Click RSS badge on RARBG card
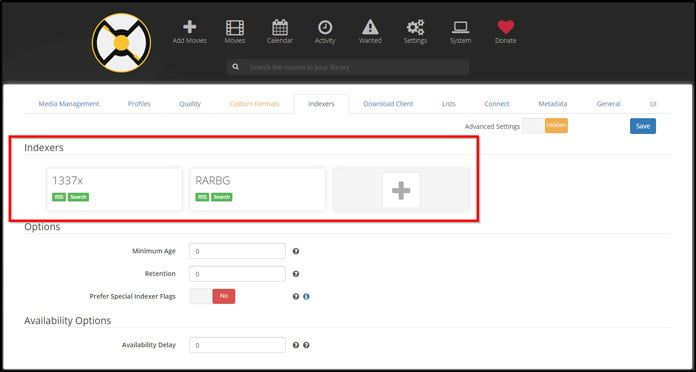696x372 pixels. pyautogui.click(x=202, y=197)
